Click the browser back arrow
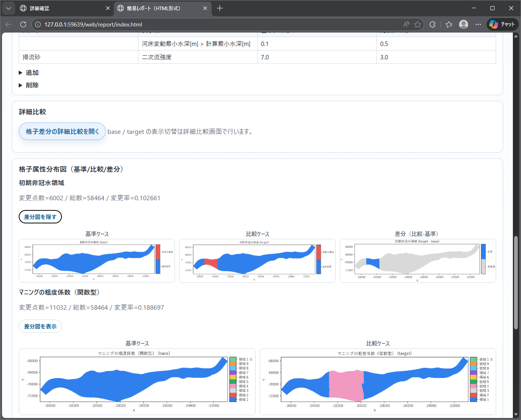 click(9, 24)
